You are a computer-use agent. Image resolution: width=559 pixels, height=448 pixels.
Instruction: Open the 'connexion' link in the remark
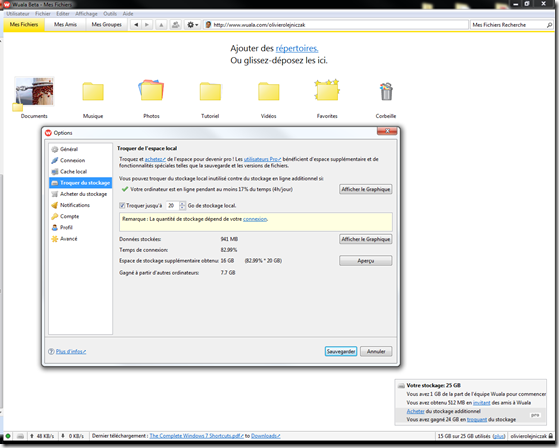(x=255, y=219)
